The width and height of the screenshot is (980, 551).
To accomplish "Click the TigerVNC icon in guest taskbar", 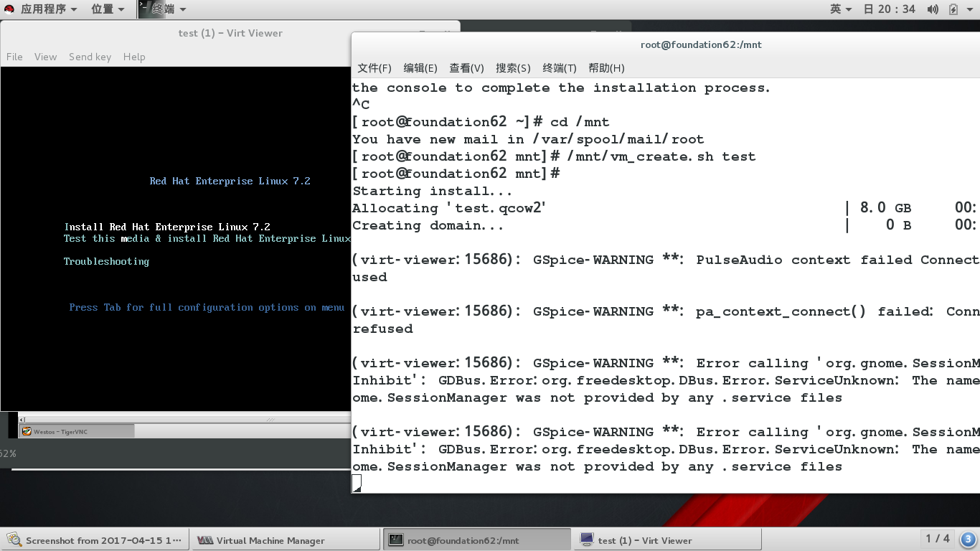I will (27, 431).
